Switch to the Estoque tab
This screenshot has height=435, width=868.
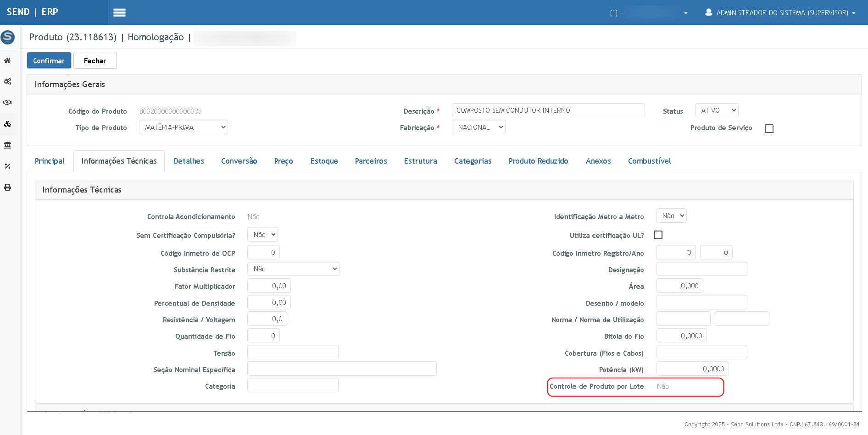[x=324, y=161]
